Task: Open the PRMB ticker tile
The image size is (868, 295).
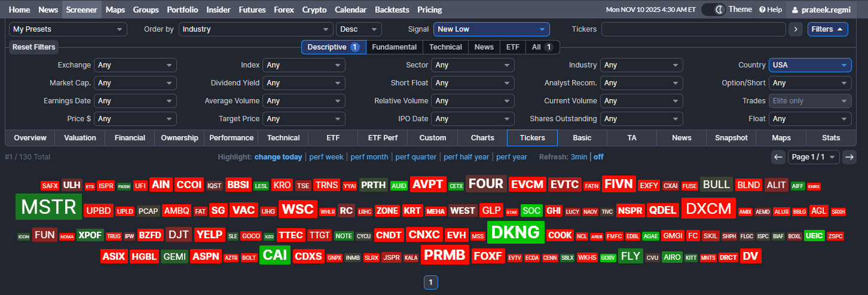Action: point(445,256)
